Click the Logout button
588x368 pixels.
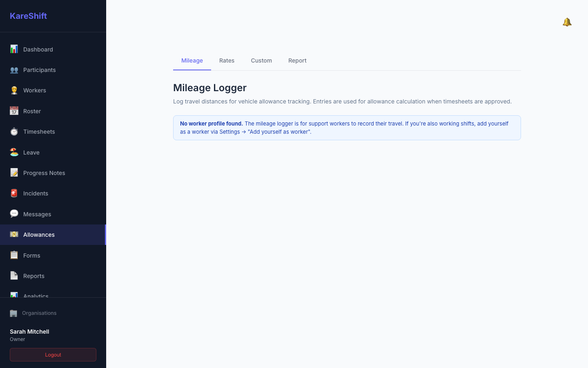[x=53, y=355]
